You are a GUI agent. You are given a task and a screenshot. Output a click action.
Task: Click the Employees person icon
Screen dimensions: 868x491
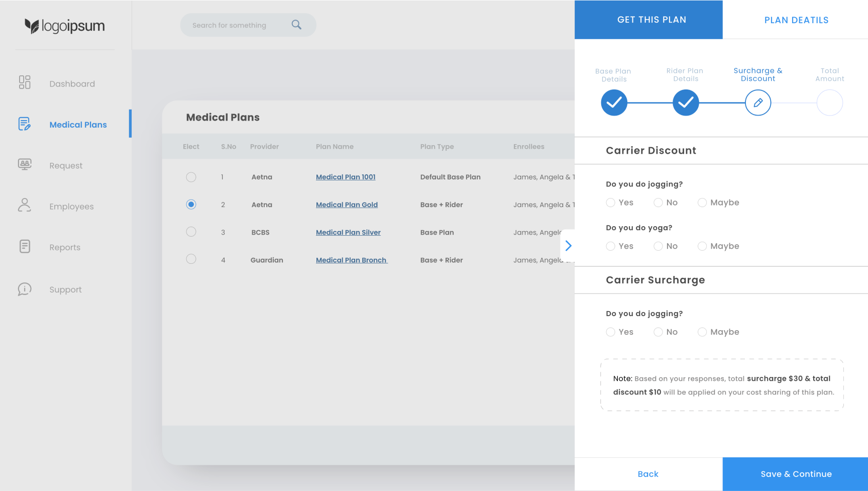[x=25, y=205]
